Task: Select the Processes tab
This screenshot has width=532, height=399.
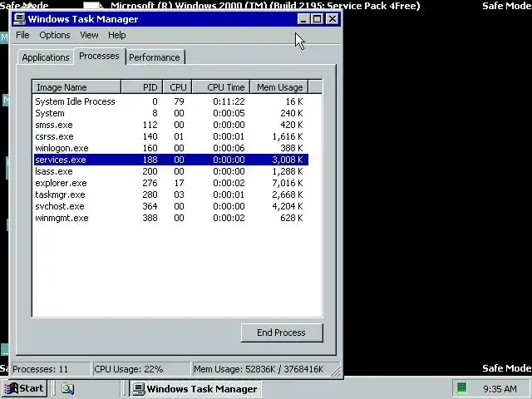Action: click(99, 56)
